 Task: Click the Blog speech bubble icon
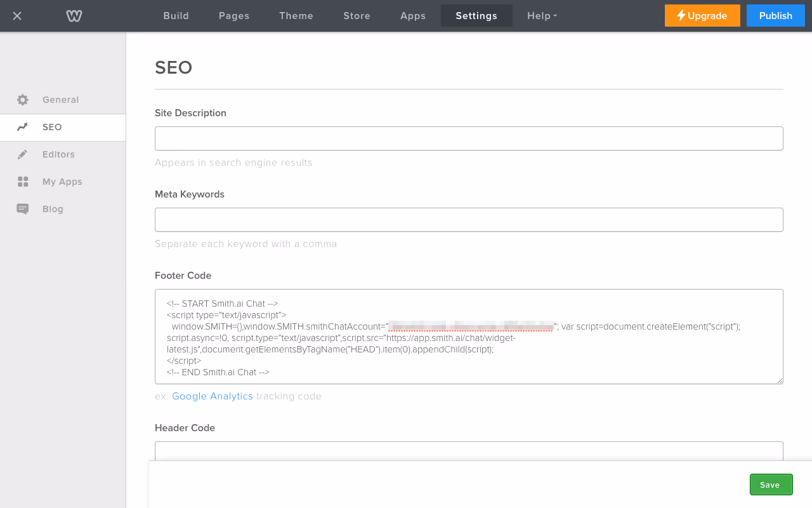pos(23,209)
